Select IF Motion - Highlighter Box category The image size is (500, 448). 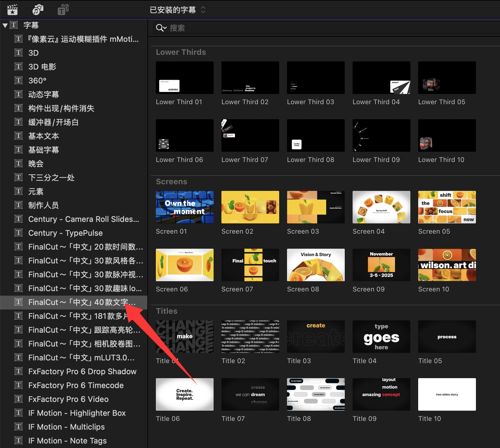coord(77,413)
